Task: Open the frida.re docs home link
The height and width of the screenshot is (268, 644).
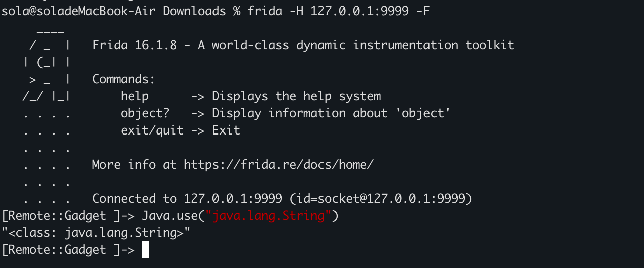Action: pyautogui.click(x=278, y=165)
